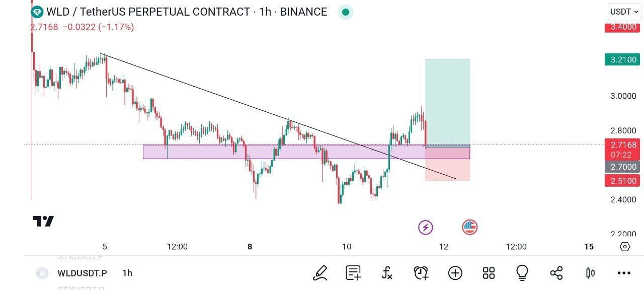Click the purple lightning technicals icon
Viewport: 644px width, 290px height.
point(425,227)
